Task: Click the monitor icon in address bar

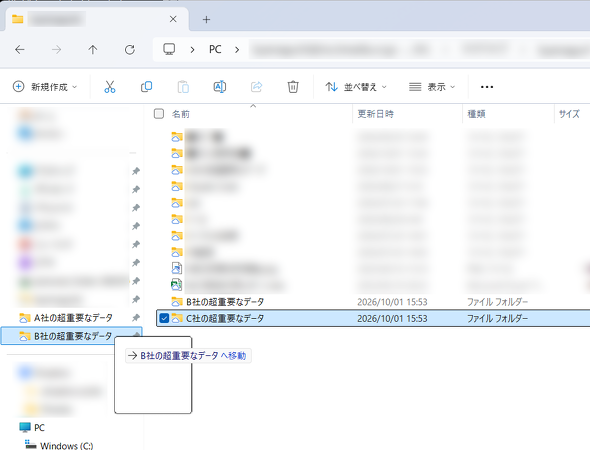Action: click(169, 49)
